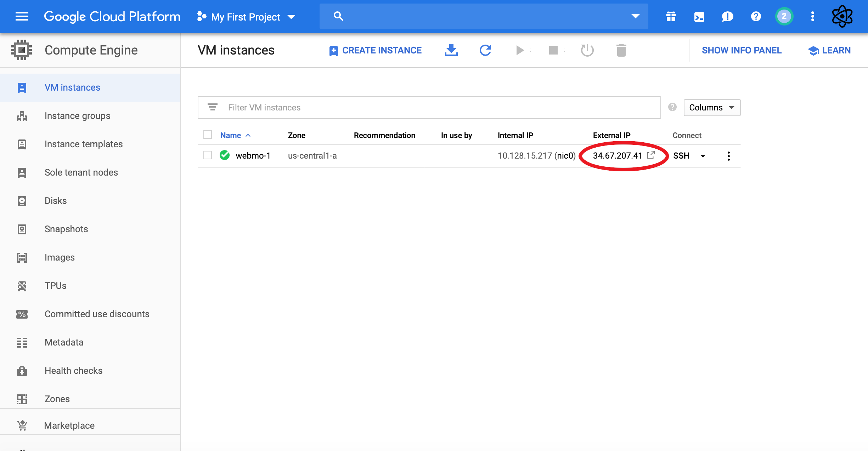
Task: Open Images in sidebar
Action: [x=90, y=257]
